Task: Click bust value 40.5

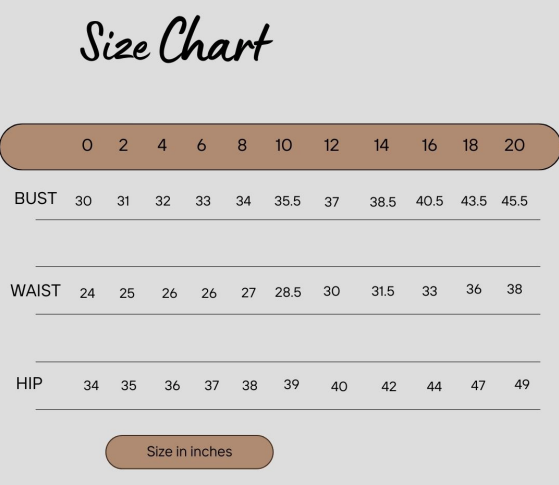Action: (429, 201)
